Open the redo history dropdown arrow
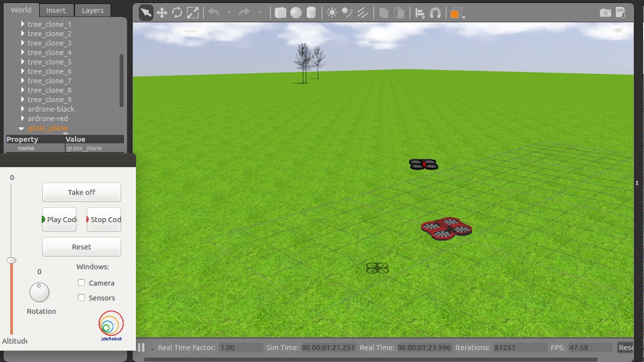 (260, 13)
